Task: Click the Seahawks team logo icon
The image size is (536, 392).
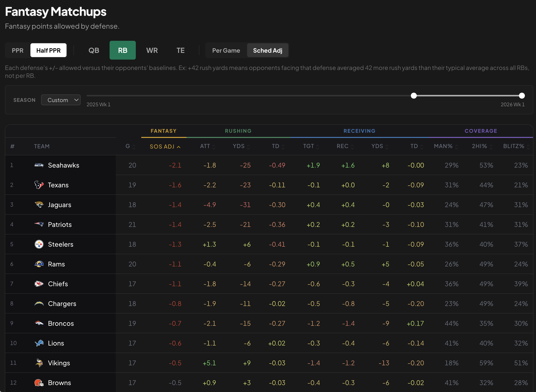Action: pos(39,165)
